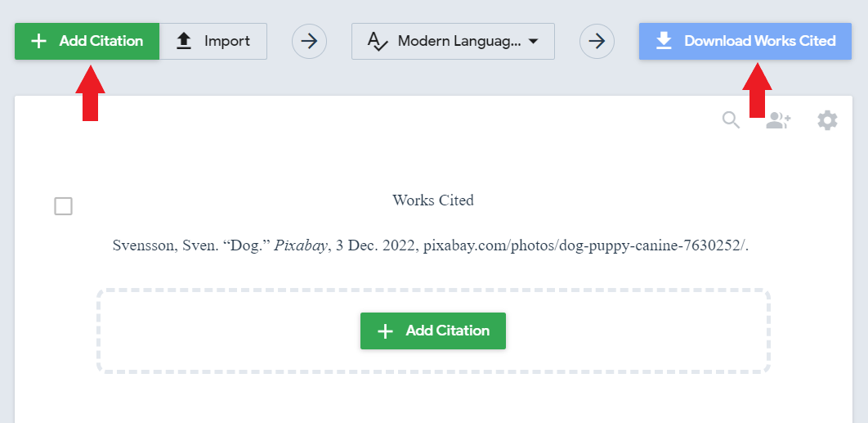Expand the Modern Language style dropdown
Screen dimensions: 868x423
pyautogui.click(x=453, y=41)
